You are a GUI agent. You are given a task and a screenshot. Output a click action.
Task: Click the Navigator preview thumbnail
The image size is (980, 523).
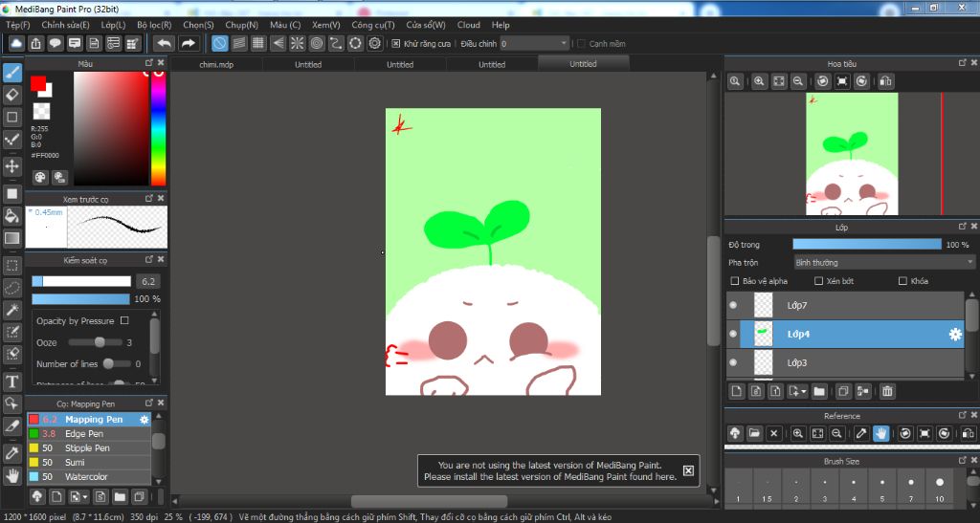852,154
